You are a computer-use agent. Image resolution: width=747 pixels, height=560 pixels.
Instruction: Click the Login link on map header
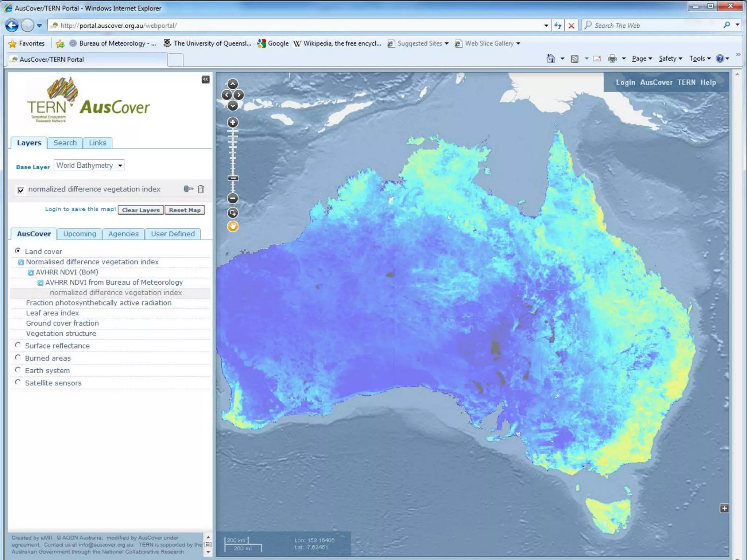625,82
